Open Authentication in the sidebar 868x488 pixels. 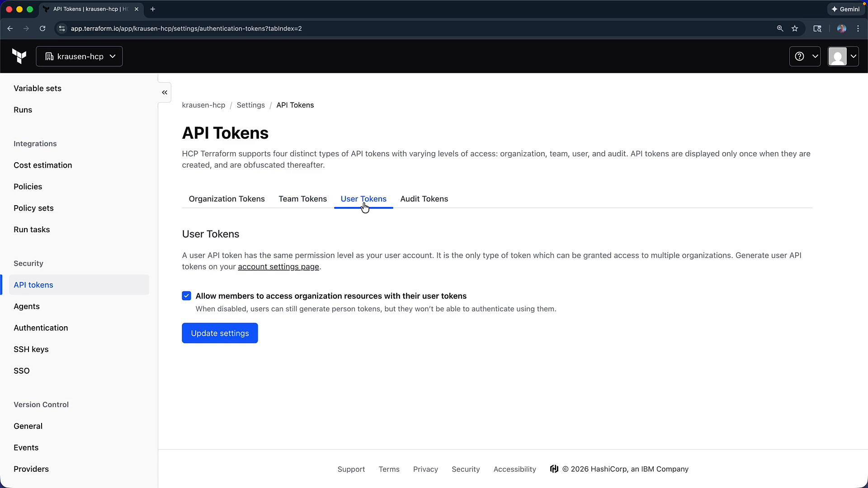(41, 328)
